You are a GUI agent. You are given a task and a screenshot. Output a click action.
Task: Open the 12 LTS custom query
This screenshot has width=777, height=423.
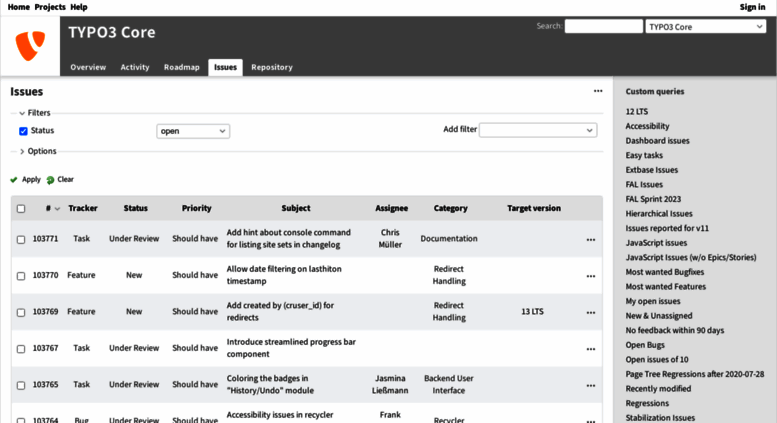(x=637, y=111)
